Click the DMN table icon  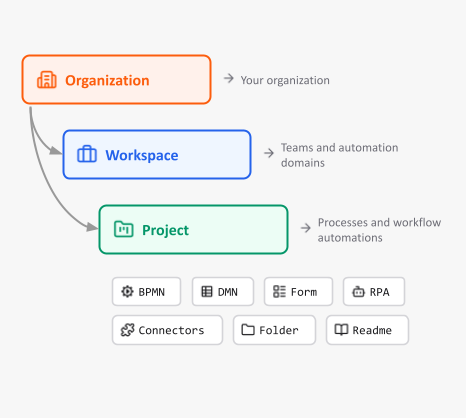tap(207, 291)
